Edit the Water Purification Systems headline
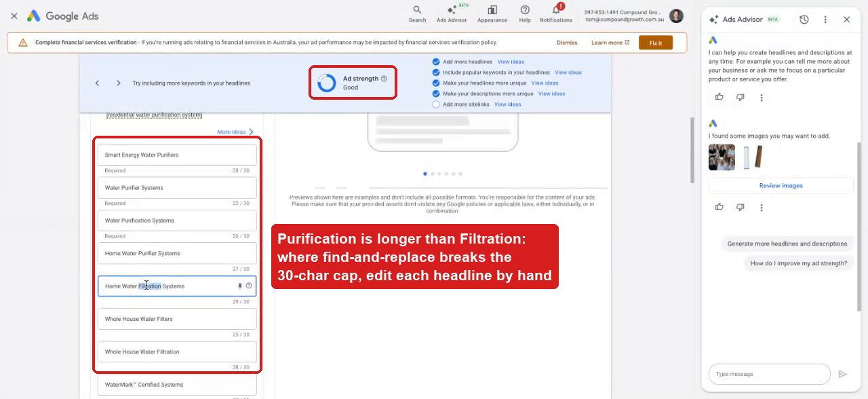The width and height of the screenshot is (868, 399). [177, 221]
